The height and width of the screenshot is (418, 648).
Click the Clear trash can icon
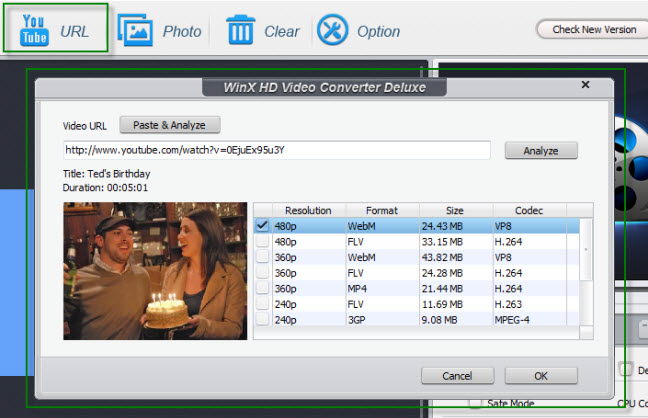(241, 30)
